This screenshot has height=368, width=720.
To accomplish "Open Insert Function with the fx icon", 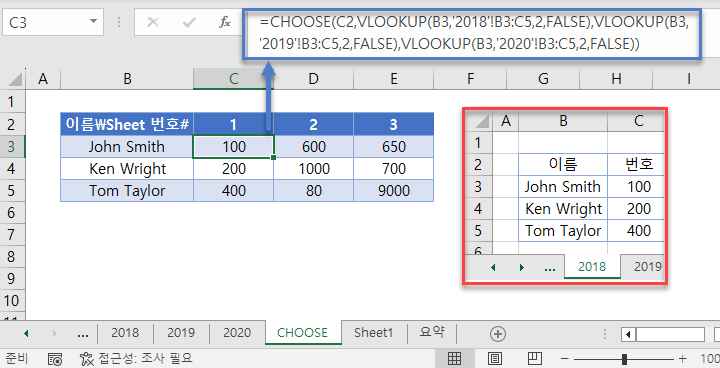I will pyautogui.click(x=225, y=22).
